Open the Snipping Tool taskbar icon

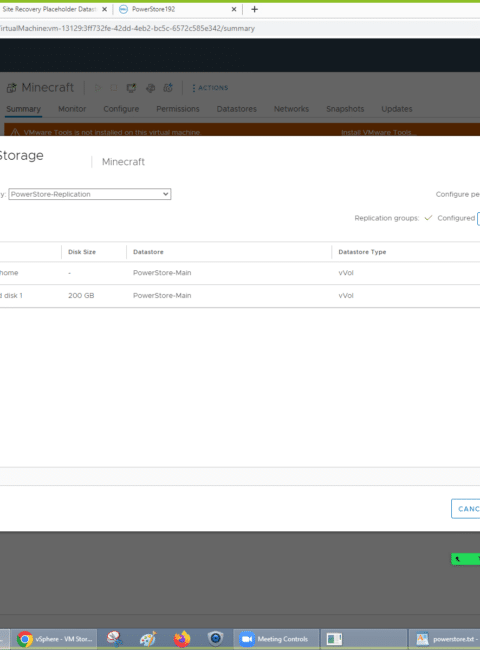coord(114,639)
